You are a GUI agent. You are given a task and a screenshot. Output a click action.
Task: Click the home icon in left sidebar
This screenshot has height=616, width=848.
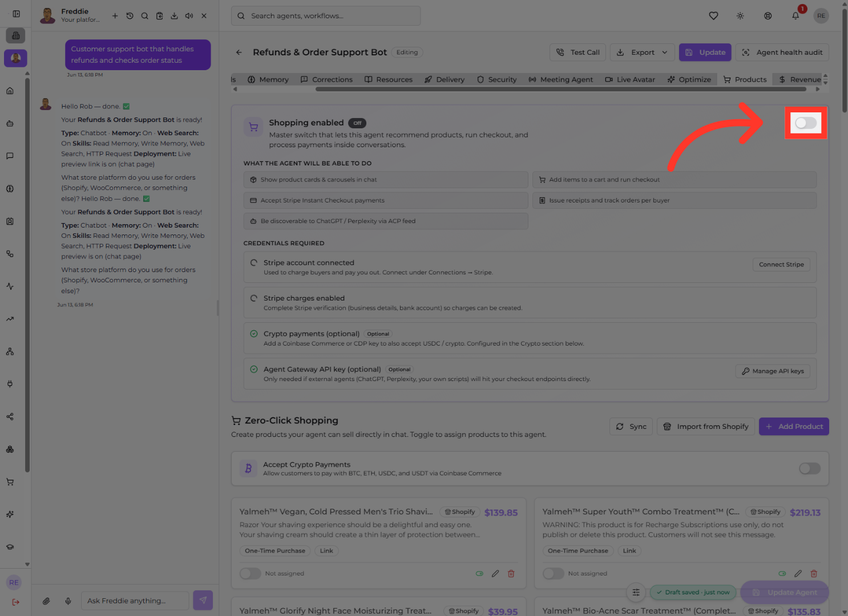10,91
